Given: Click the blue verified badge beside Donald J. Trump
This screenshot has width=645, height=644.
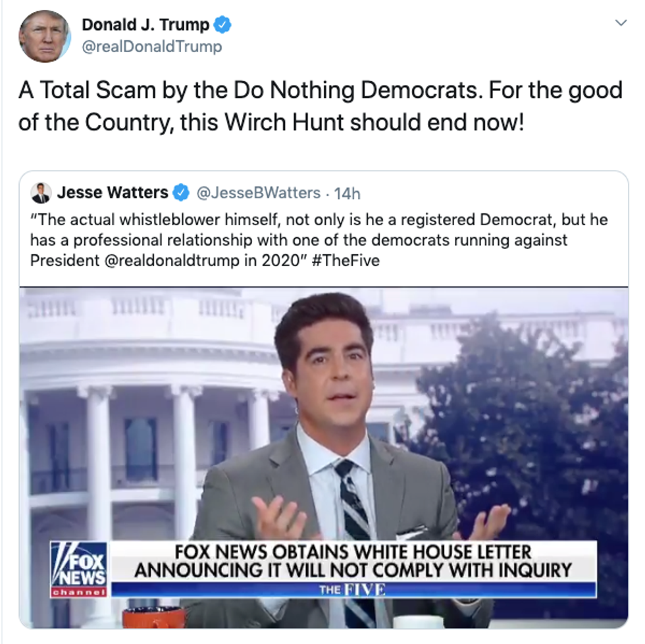Looking at the screenshot, I should pos(222,24).
